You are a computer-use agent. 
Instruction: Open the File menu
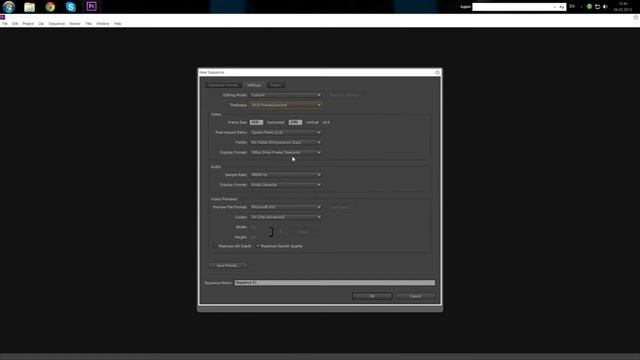click(x=4, y=24)
